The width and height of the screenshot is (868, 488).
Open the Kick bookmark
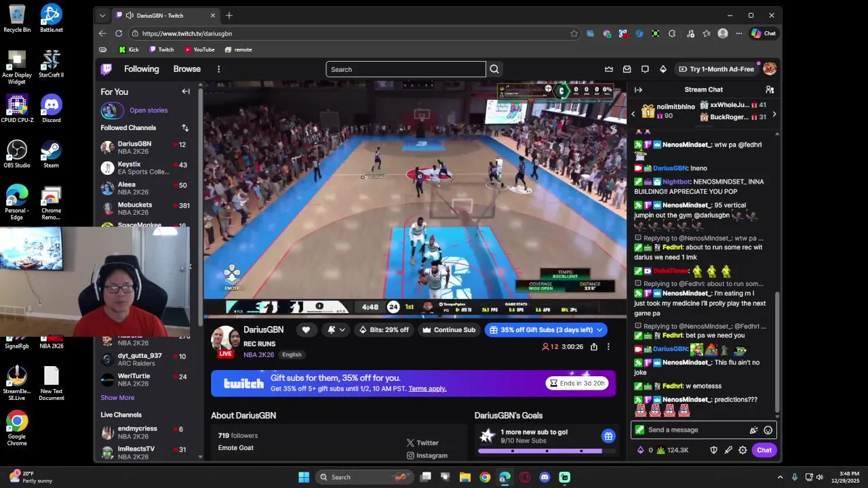[129, 49]
